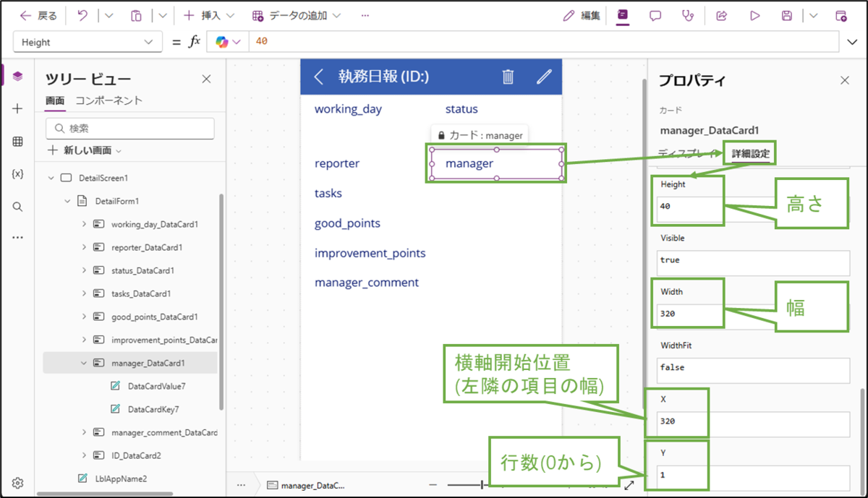Select status_DataCard1 in the tree

pyautogui.click(x=143, y=270)
